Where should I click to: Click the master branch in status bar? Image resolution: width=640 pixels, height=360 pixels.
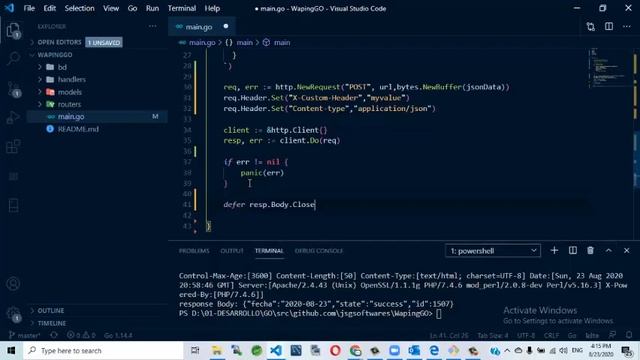pyautogui.click(x=24, y=335)
